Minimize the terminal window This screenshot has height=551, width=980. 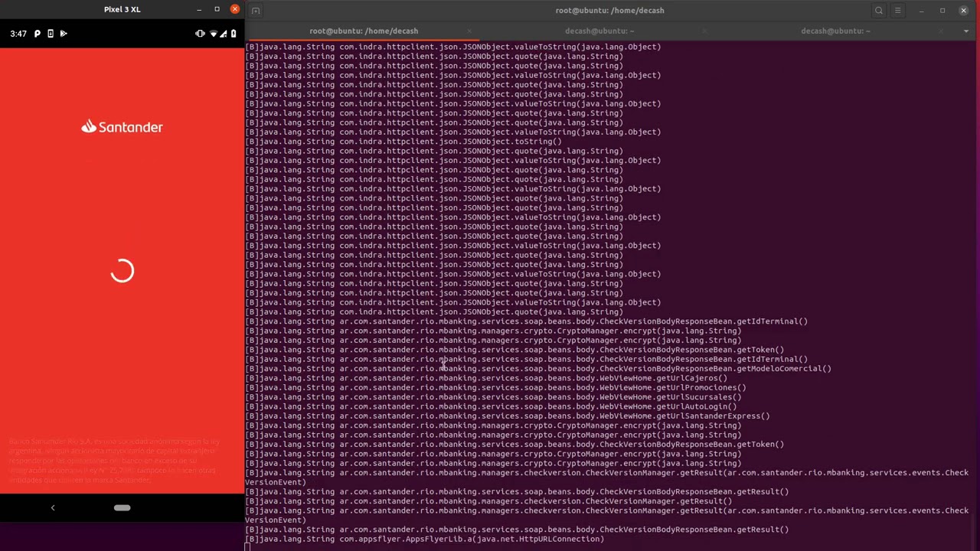922,11
